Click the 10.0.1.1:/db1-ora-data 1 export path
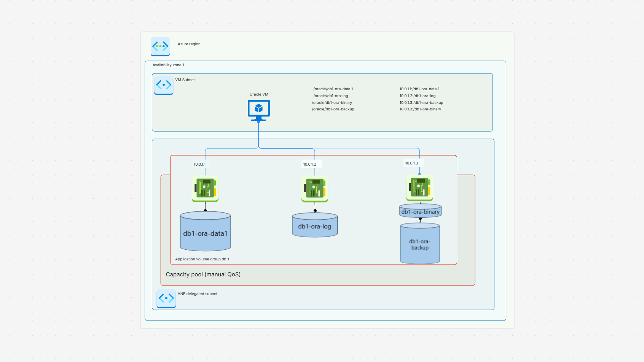Viewport: 644px width, 362px height. 419,89
